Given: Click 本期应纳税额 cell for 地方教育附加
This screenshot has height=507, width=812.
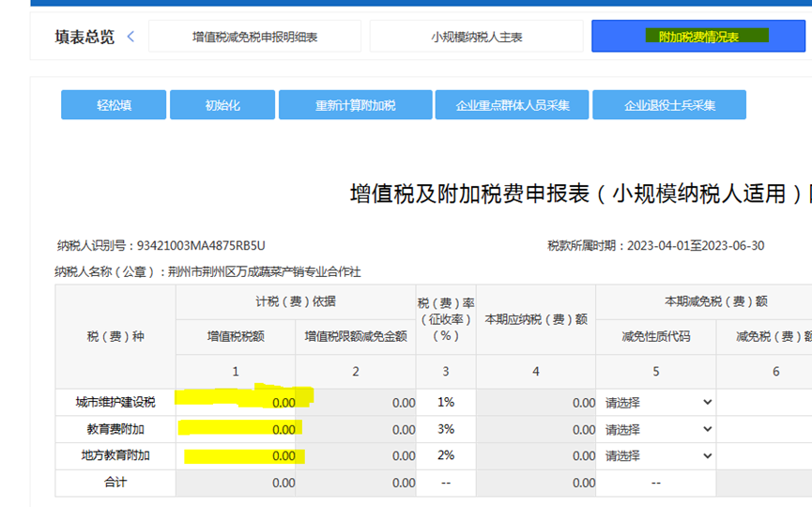Looking at the screenshot, I should tap(536, 455).
